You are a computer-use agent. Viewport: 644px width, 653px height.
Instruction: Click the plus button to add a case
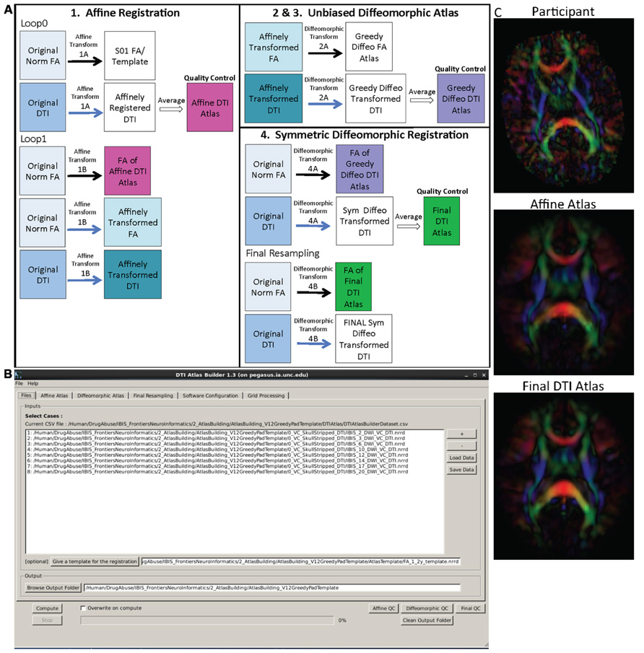461,434
